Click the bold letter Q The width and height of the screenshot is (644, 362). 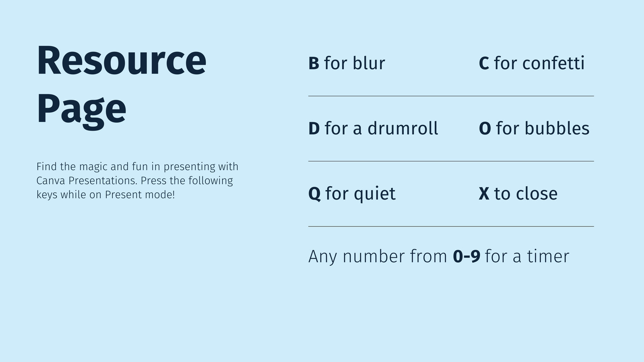click(315, 194)
